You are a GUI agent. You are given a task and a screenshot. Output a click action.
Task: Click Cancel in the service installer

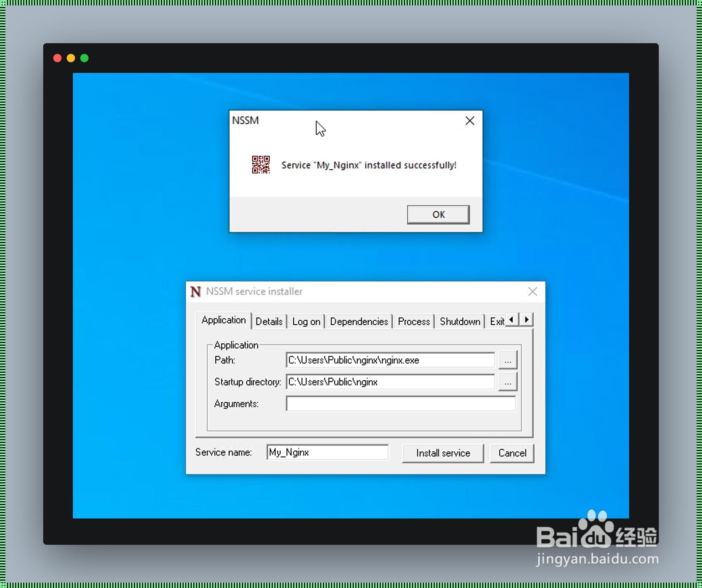click(512, 453)
